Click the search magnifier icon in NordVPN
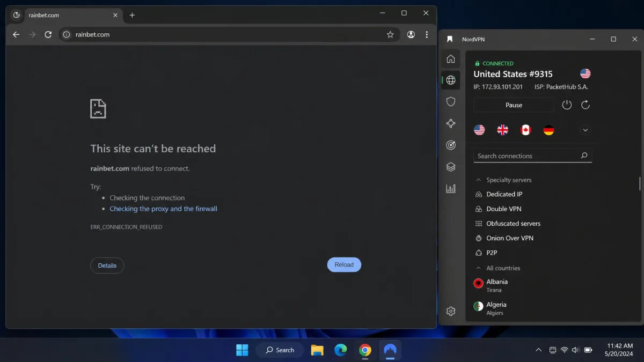The height and width of the screenshot is (362, 644). pos(584,156)
